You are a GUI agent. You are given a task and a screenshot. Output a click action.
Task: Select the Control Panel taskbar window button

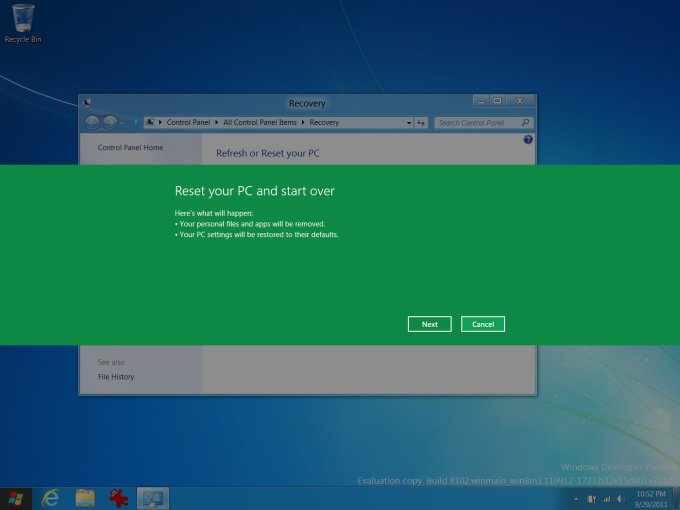click(x=153, y=498)
